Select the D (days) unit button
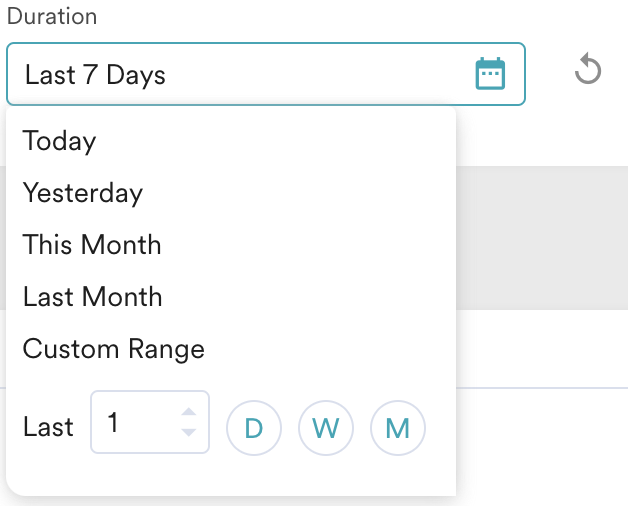Screen dimensions: 628x506 click(254, 428)
